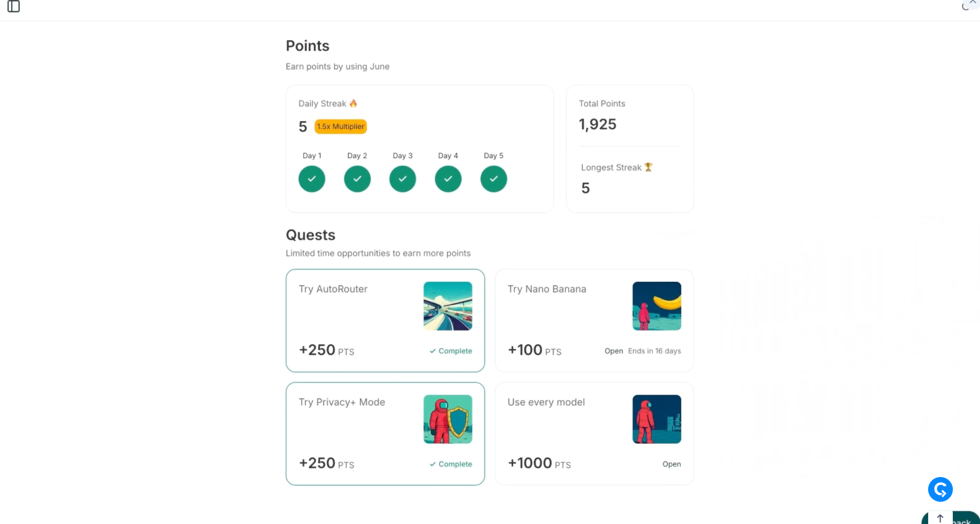Click the Use every model image
980x524 pixels.
click(656, 419)
